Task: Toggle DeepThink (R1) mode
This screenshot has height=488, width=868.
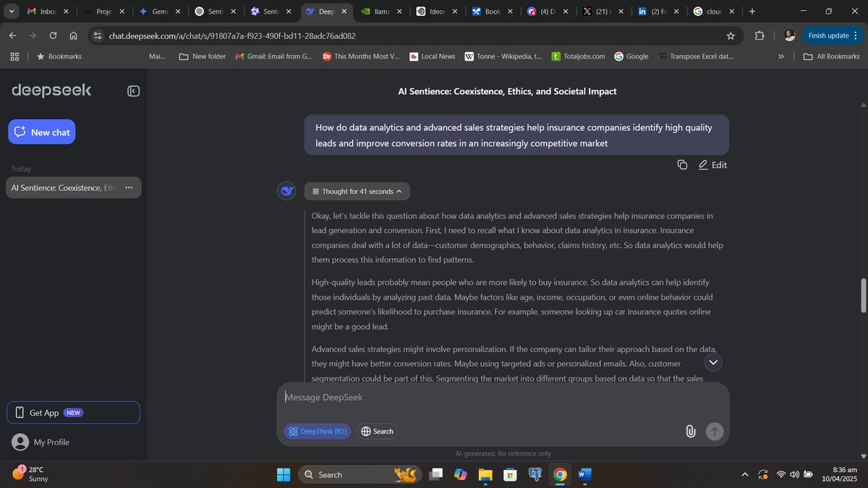Action: click(x=318, y=432)
